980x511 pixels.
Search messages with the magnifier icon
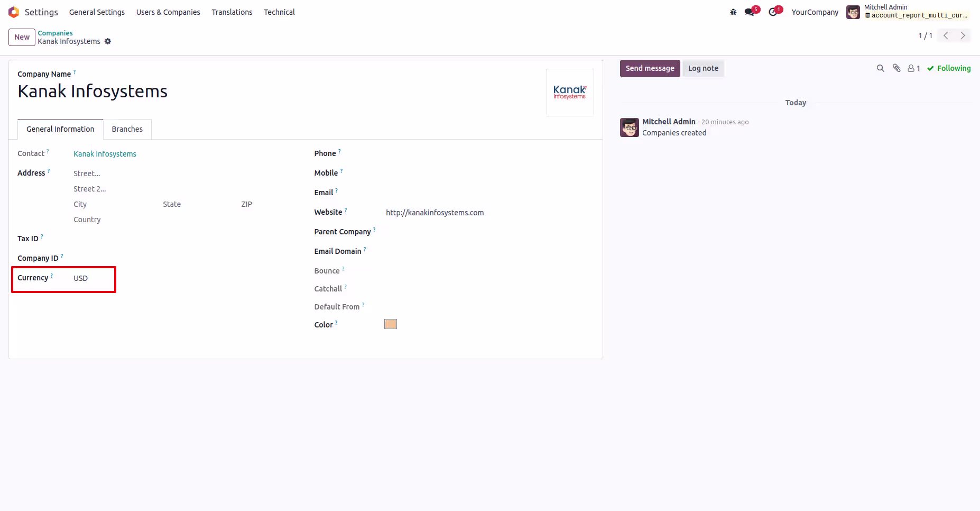tap(880, 68)
